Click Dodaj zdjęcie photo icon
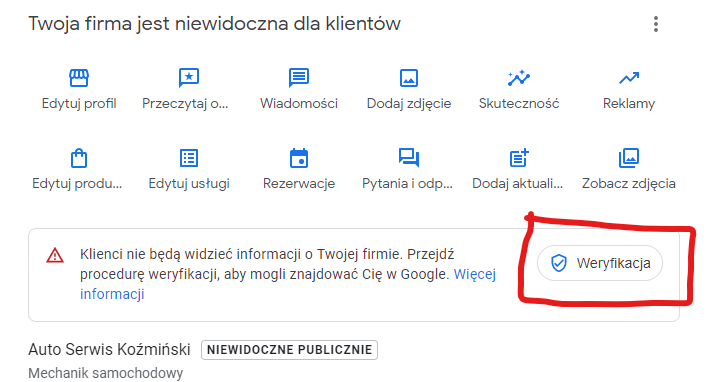 pos(409,78)
